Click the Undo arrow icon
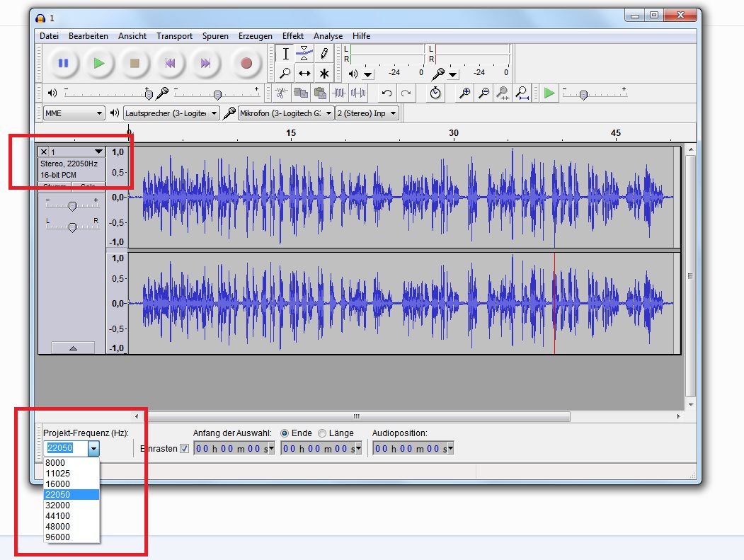744x560 pixels. (x=387, y=93)
